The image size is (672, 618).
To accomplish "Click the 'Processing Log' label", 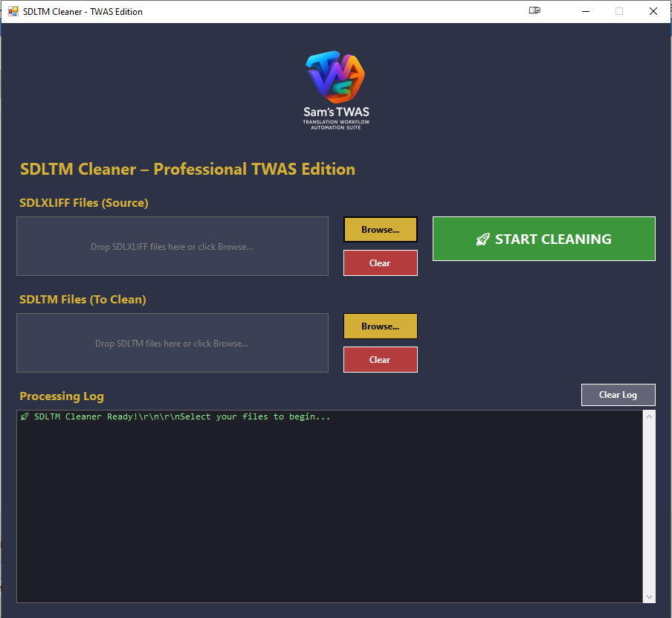I will pyautogui.click(x=62, y=396).
